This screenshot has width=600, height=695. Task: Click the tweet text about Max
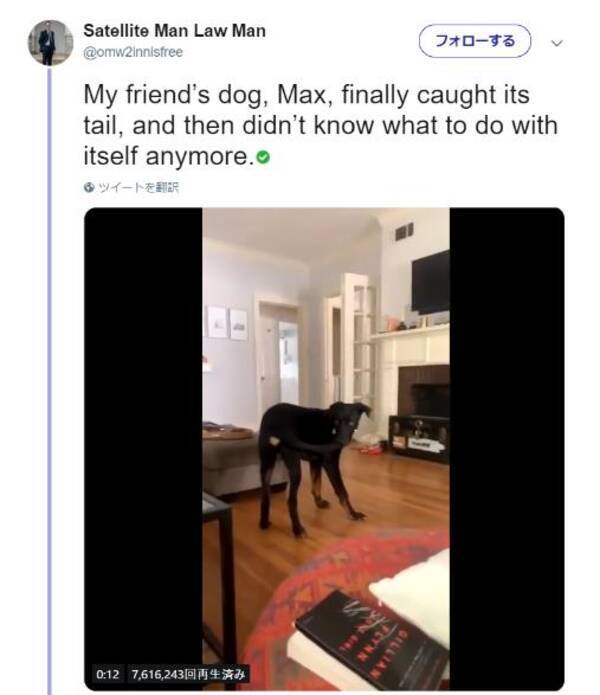tap(320, 125)
